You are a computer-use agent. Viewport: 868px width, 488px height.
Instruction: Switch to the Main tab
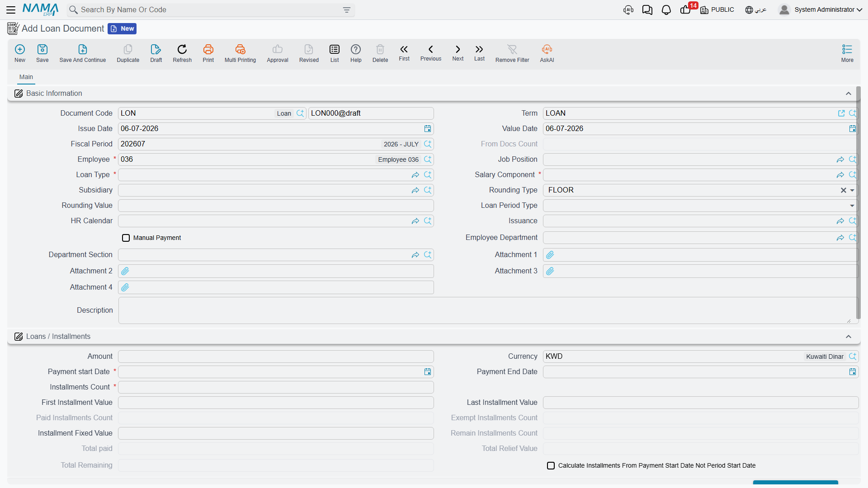pos(26,77)
